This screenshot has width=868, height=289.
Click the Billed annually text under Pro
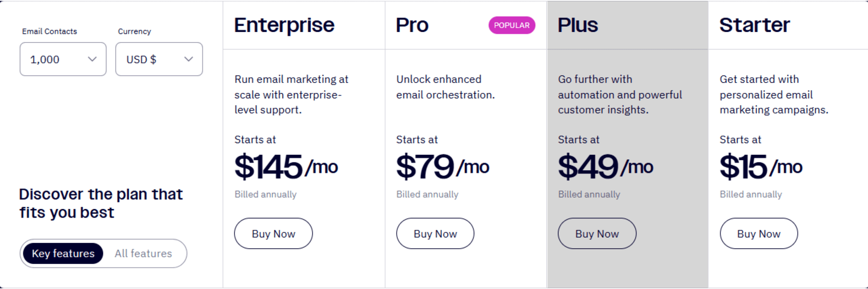pos(427,194)
